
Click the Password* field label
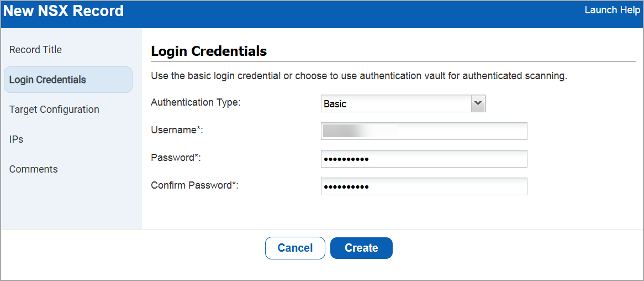pyautogui.click(x=176, y=158)
